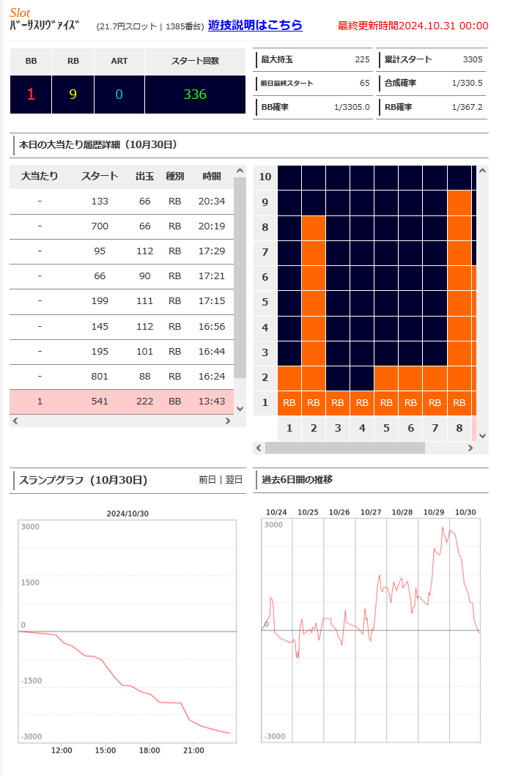The width and height of the screenshot is (532, 776).
Task: Click the 最終更新時間 timestamp text
Action: (x=413, y=26)
